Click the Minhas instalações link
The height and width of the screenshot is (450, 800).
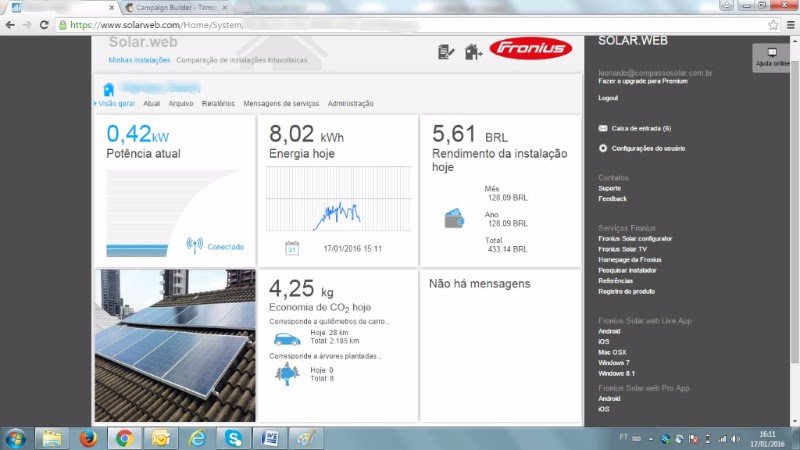coord(138,60)
